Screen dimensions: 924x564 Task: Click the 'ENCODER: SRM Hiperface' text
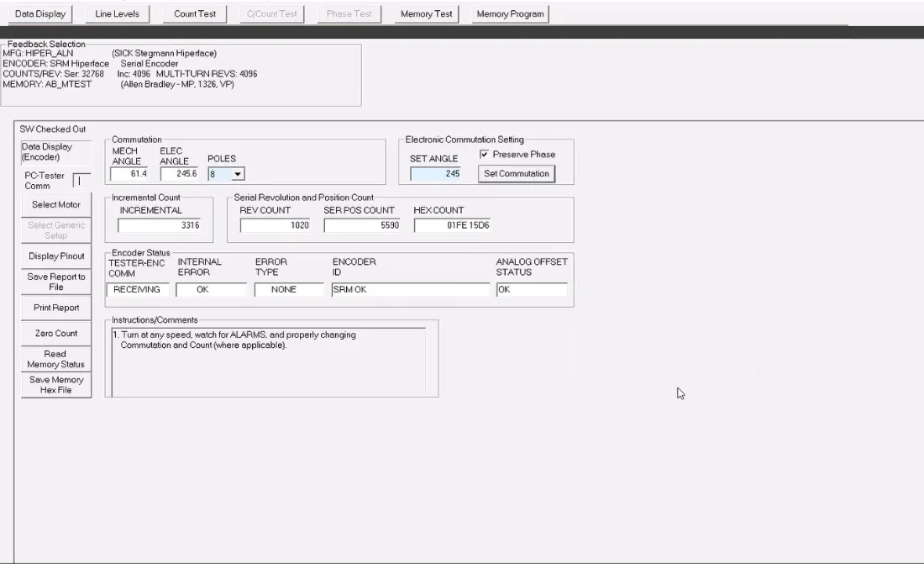[x=56, y=64]
